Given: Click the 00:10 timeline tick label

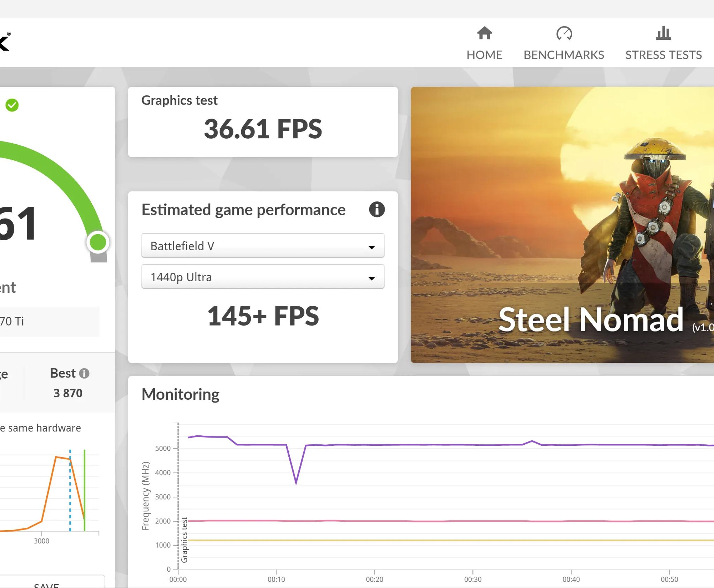Looking at the screenshot, I should (x=276, y=579).
